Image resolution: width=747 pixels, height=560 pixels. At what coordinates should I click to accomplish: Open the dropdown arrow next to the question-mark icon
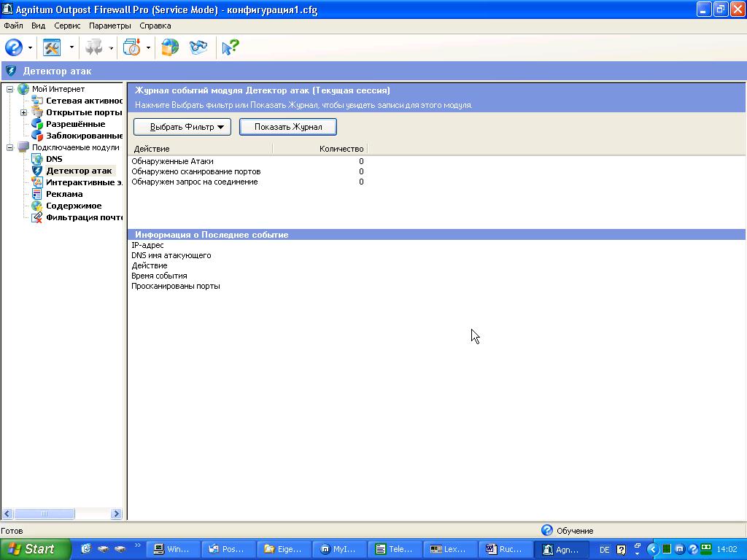30,47
